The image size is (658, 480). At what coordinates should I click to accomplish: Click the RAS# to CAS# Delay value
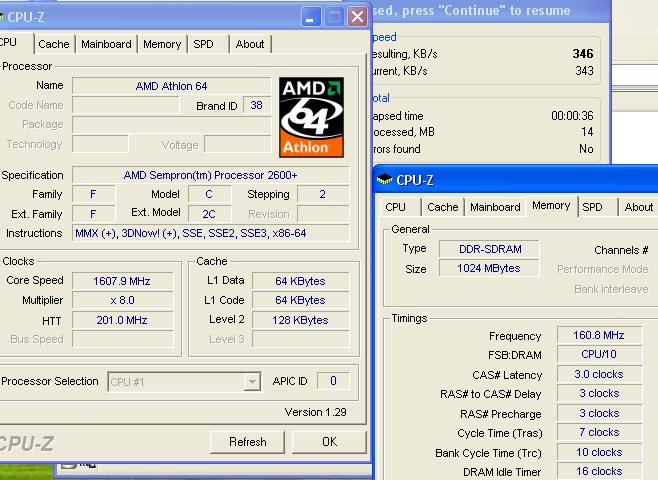tap(599, 394)
